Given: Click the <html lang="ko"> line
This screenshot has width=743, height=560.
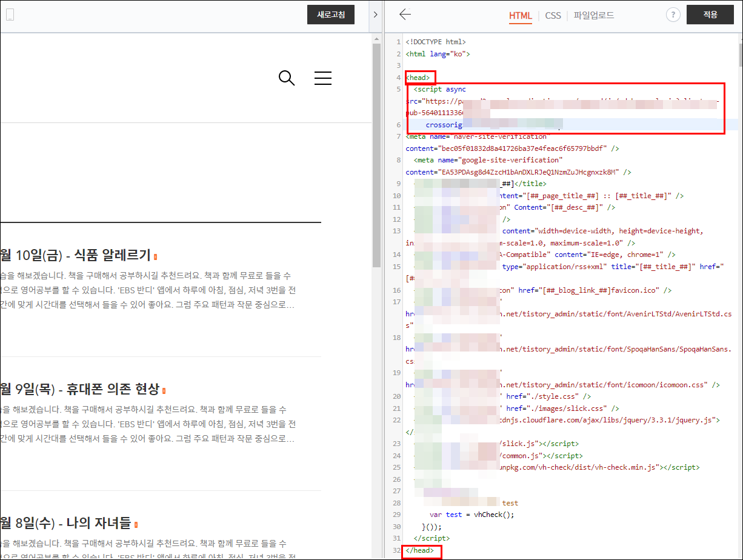Looking at the screenshot, I should [x=438, y=54].
